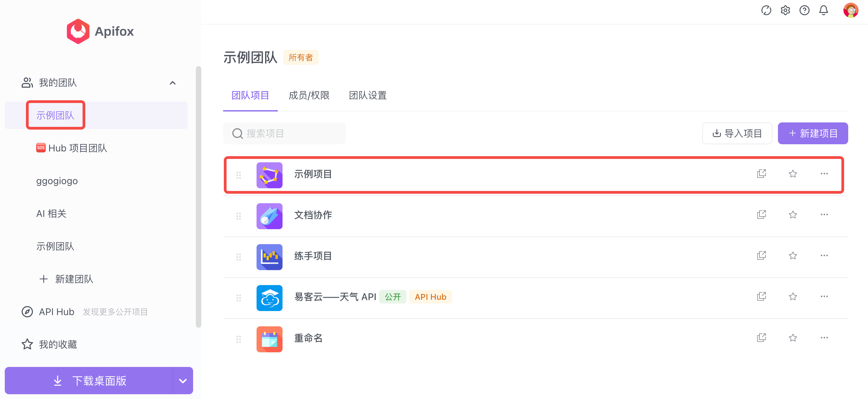Open 示例项目 in new window icon
This screenshot has width=868, height=399.
tap(761, 174)
